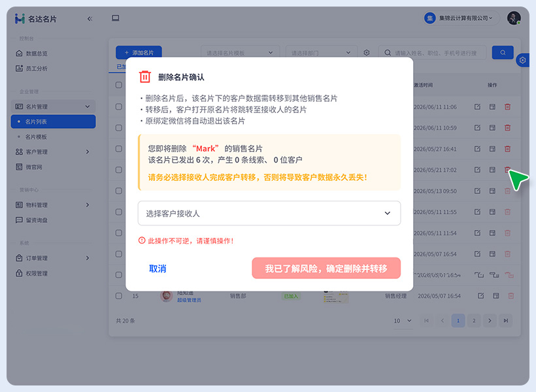This screenshot has height=392, width=536.
Task: Tick the checkbox for the 2026/06/11 11:06 row
Action: 118,107
